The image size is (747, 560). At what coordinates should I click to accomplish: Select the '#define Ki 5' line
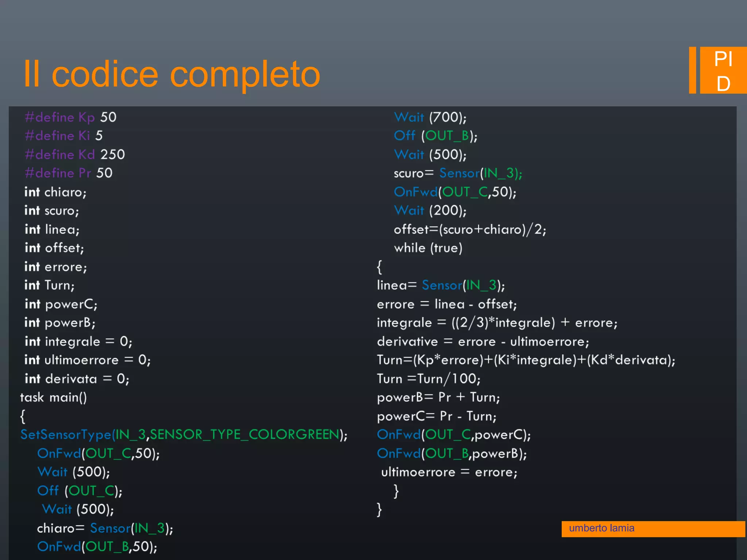[64, 136]
